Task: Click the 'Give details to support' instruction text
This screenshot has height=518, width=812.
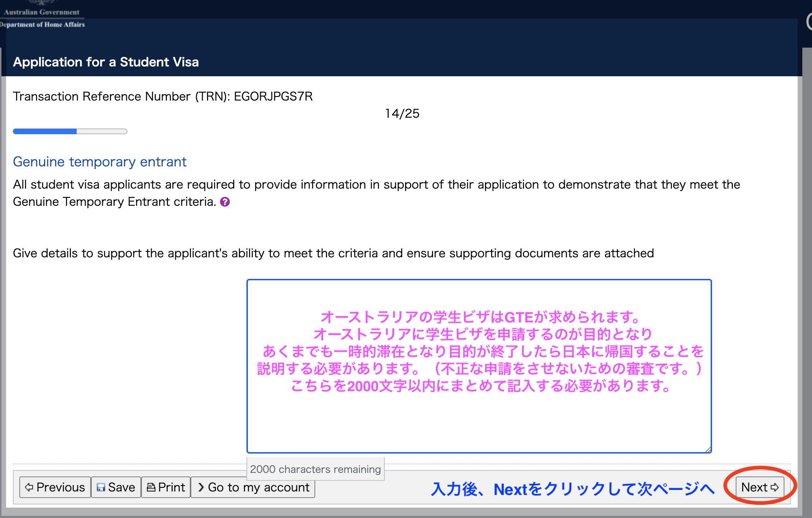Action: pos(333,253)
